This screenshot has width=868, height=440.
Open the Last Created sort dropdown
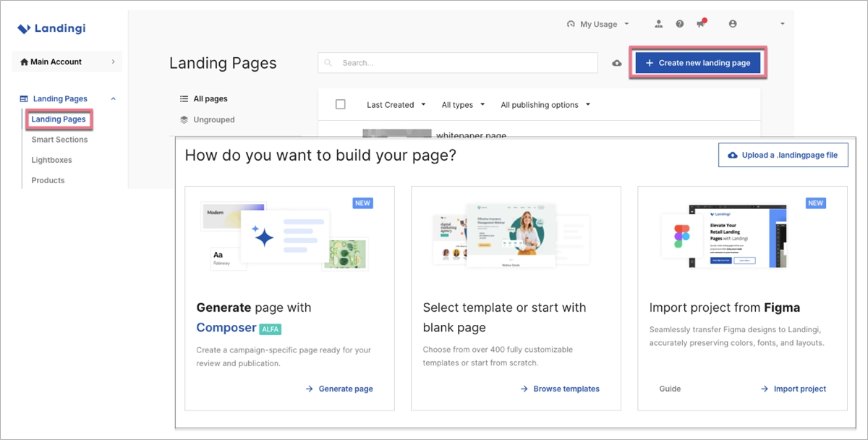394,104
